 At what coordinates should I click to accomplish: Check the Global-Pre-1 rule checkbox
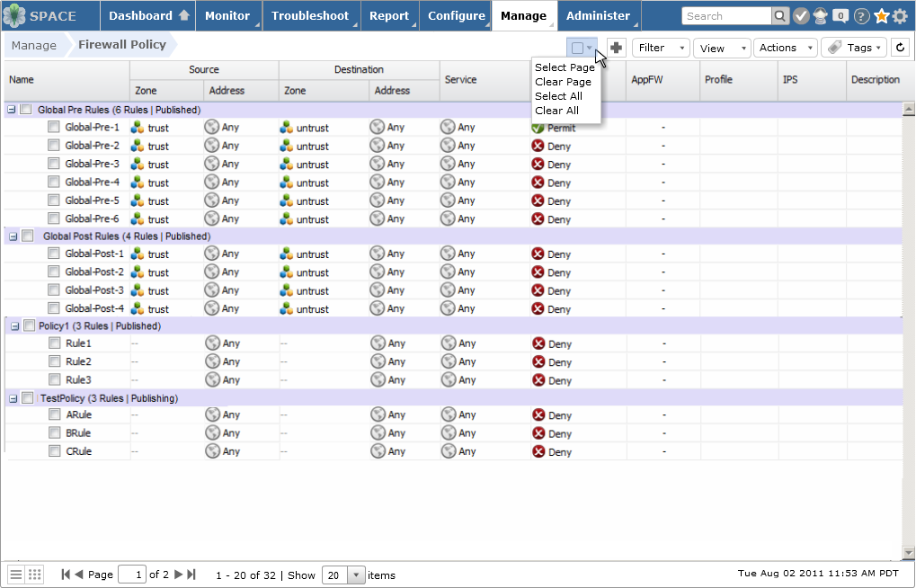coord(54,126)
